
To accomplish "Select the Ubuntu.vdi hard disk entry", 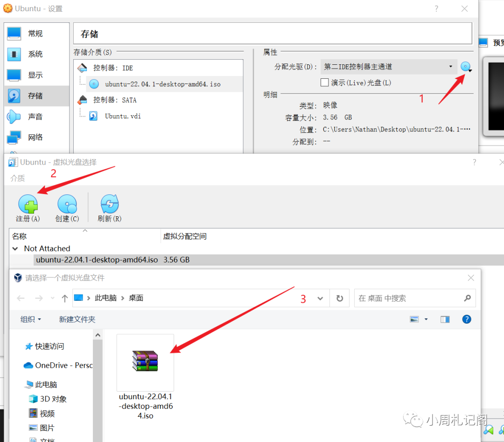I will [123, 116].
